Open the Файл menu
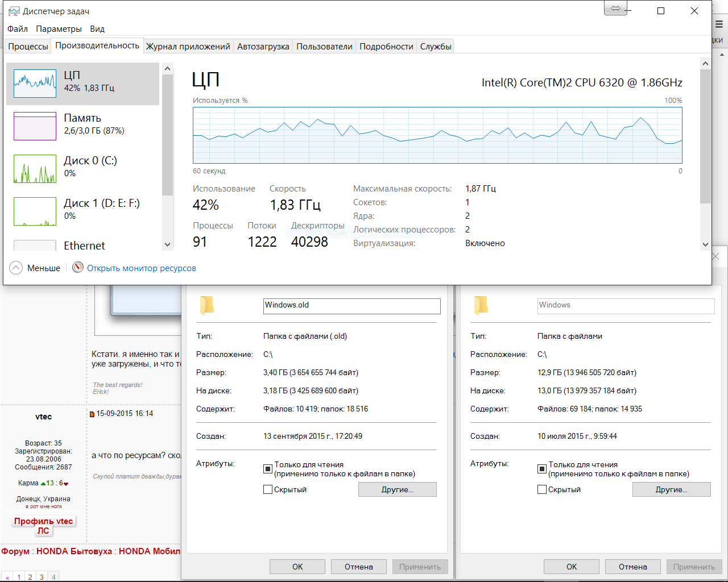Viewport: 728px width, 582px height. click(x=18, y=28)
